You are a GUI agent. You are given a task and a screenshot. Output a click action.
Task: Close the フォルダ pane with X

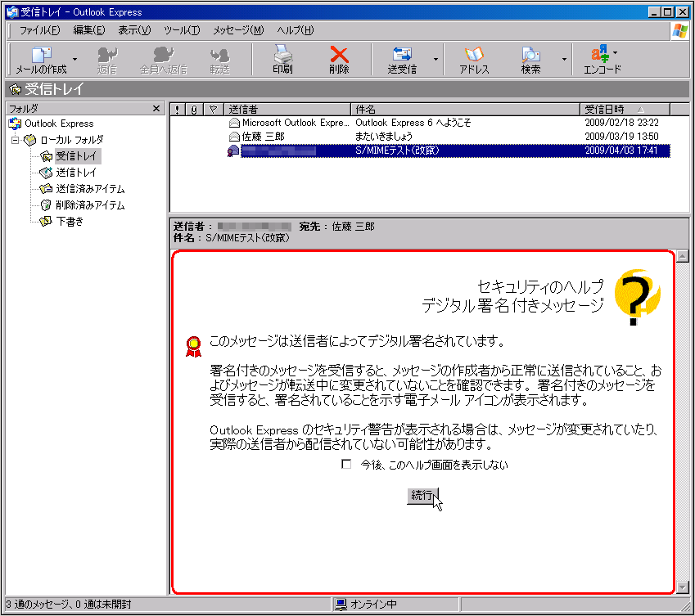156,109
